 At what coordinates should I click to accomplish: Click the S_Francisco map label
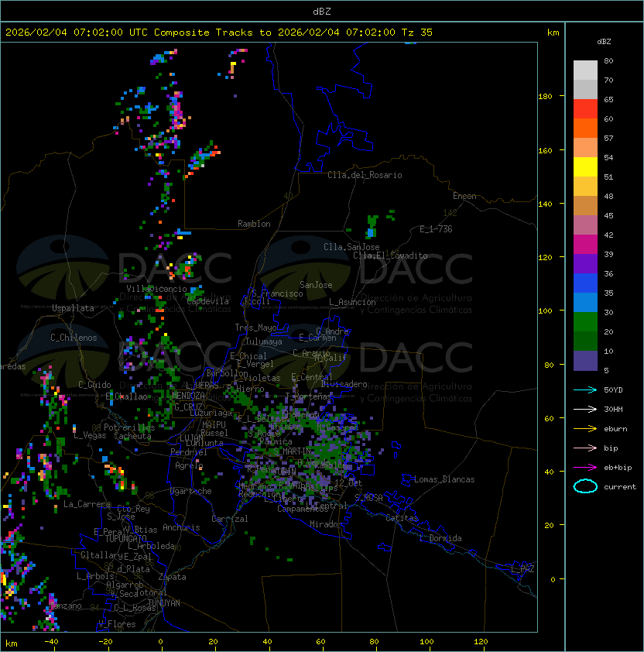click(x=277, y=293)
